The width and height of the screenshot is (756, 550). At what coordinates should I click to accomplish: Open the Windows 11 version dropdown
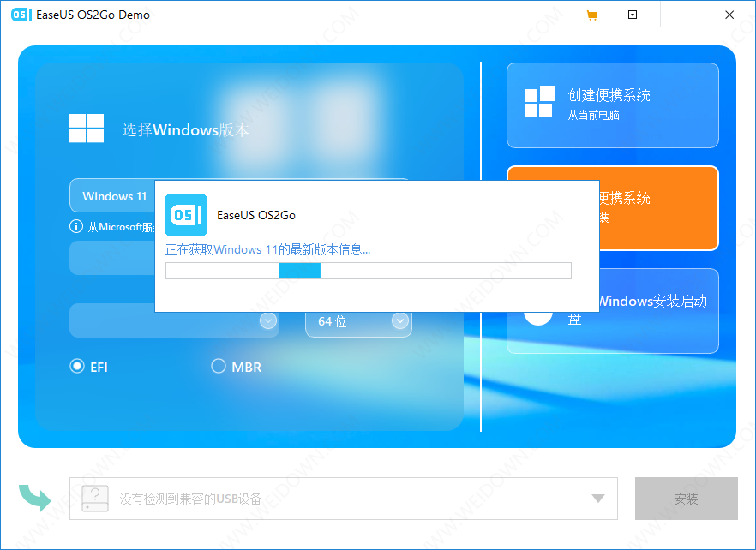coord(112,195)
